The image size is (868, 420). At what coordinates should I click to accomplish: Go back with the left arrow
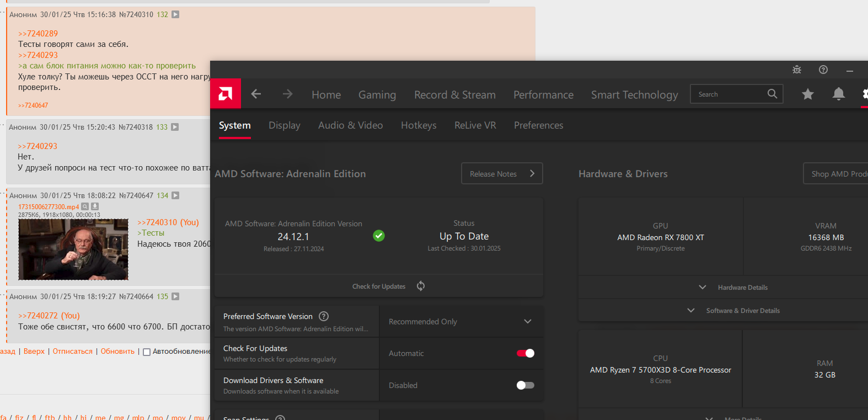tap(256, 94)
